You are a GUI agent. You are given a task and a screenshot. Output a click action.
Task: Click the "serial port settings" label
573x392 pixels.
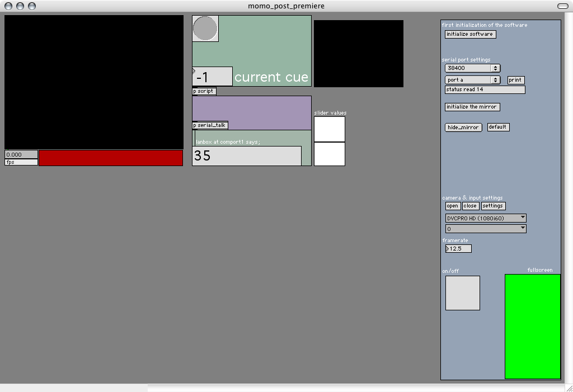(466, 59)
